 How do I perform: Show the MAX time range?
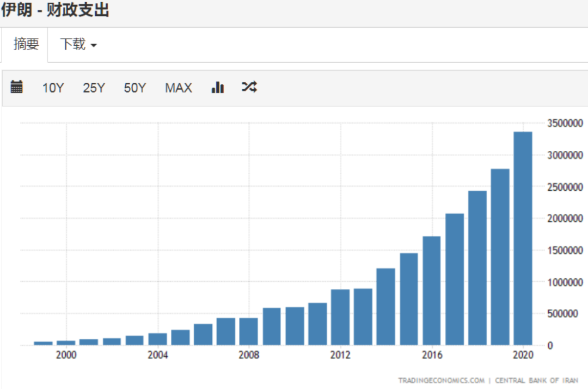179,88
